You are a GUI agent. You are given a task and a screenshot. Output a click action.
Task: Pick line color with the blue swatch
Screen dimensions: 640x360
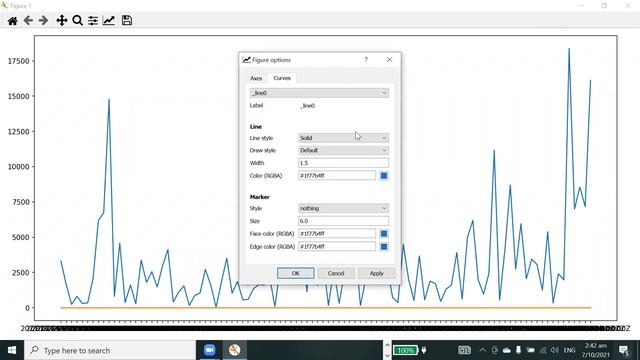pyautogui.click(x=384, y=176)
